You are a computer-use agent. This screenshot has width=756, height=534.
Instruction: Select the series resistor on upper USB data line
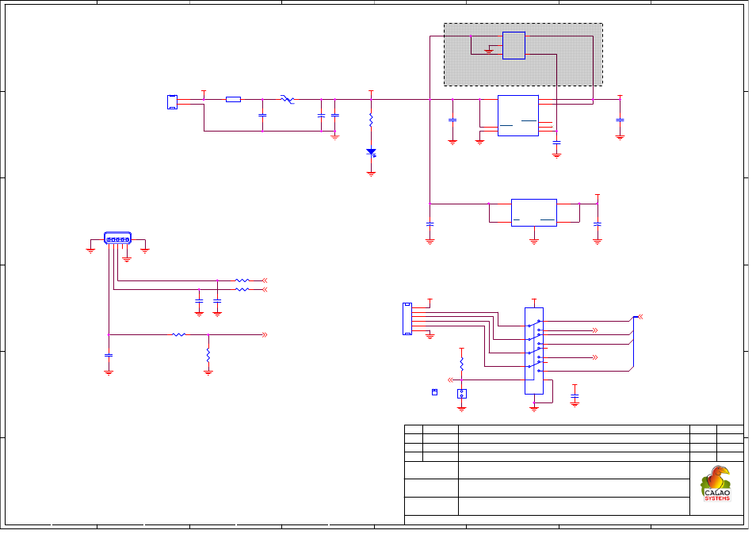pos(242,280)
